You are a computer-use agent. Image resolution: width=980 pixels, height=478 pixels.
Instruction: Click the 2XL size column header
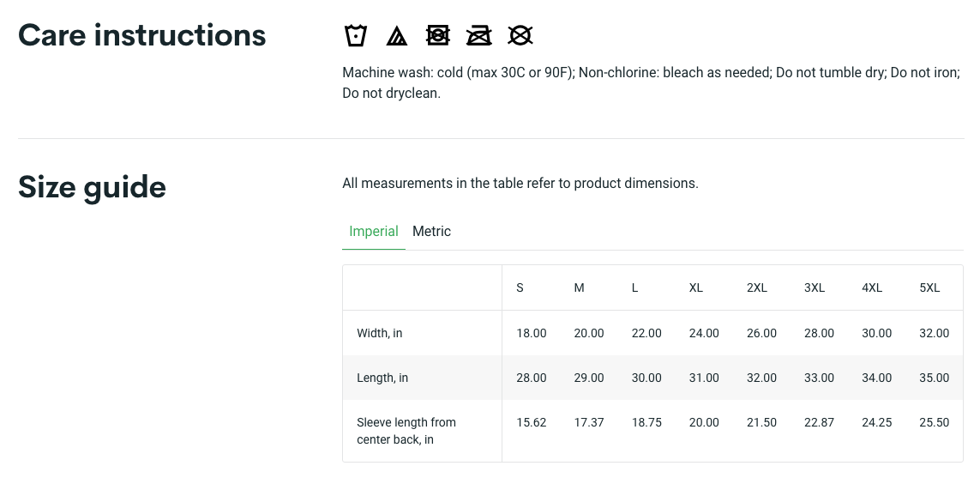coord(757,288)
